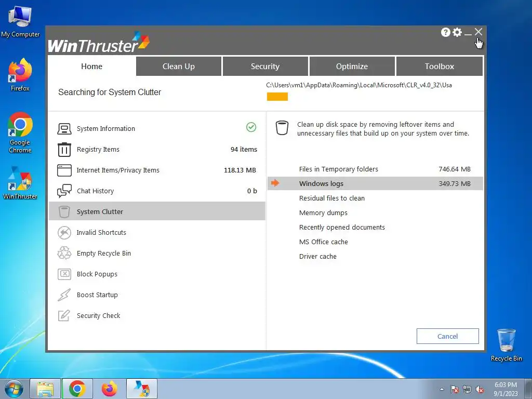The width and height of the screenshot is (532, 399).
Task: Open the Clean Up tab
Action: 179,66
